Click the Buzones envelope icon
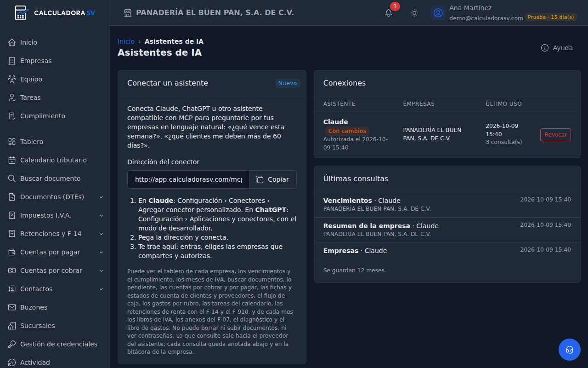This screenshot has height=368, width=588. [x=12, y=307]
